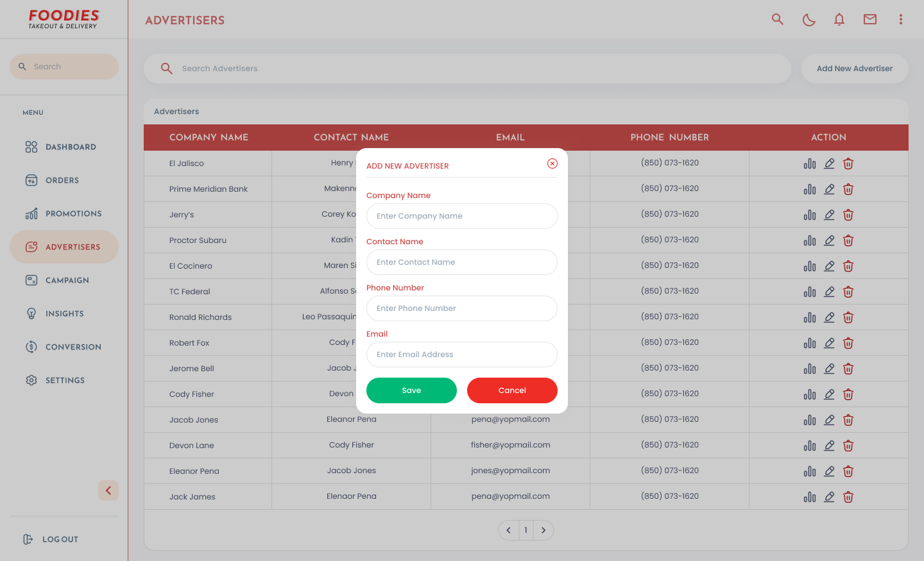
Task: Delete the TC Federal advertiser
Action: (848, 292)
